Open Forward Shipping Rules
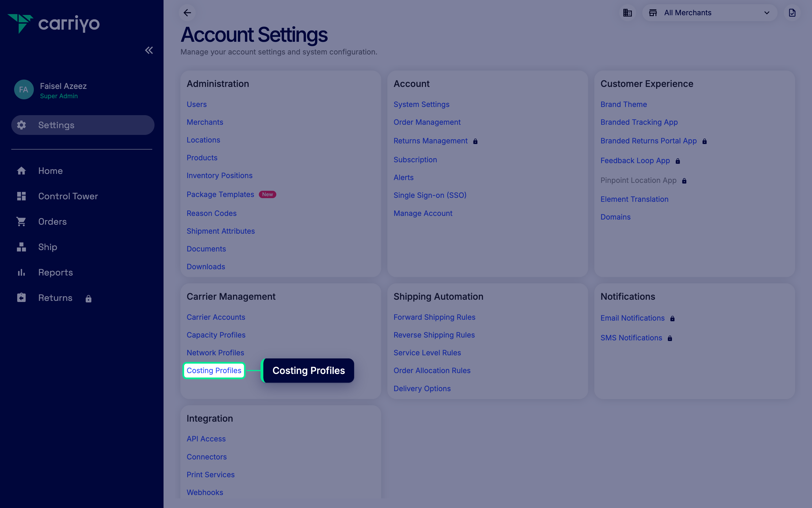The width and height of the screenshot is (812, 508). [434, 317]
